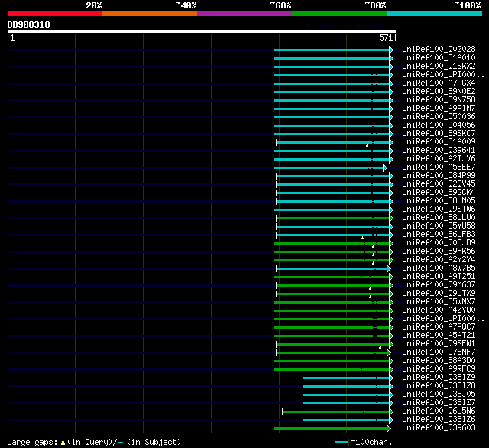This screenshot has height=448, width=489.
Task: Open the UniRef100_Q02028 hit
Action: 439,49
